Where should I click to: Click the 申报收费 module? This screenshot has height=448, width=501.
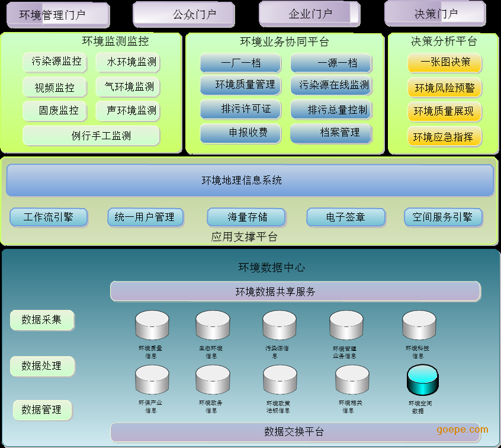240,133
